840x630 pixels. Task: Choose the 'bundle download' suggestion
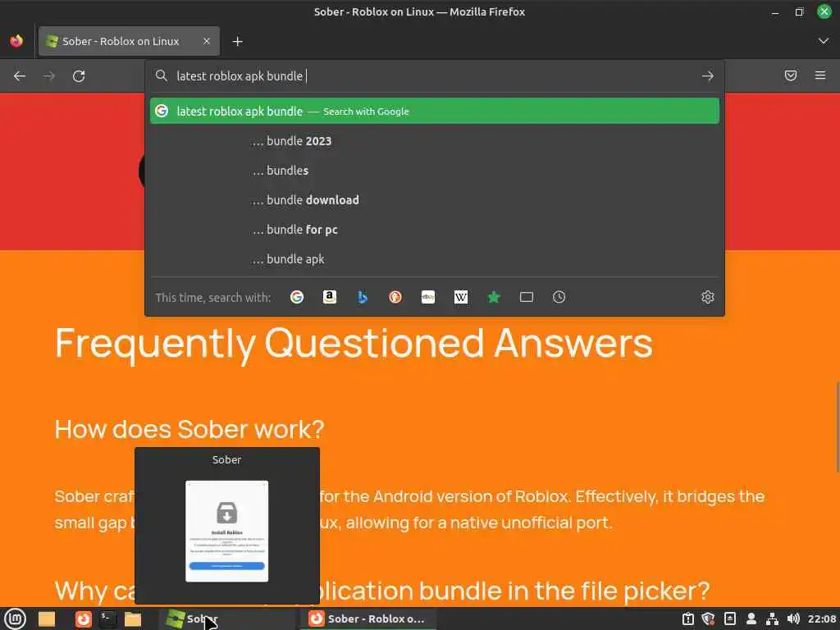[435, 200]
